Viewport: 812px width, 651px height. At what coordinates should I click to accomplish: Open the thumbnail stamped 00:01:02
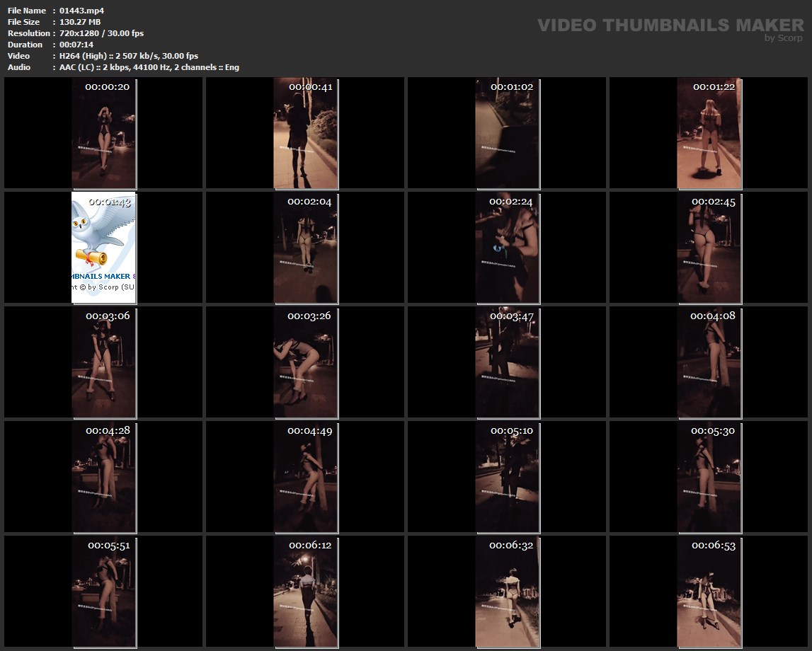pos(507,133)
